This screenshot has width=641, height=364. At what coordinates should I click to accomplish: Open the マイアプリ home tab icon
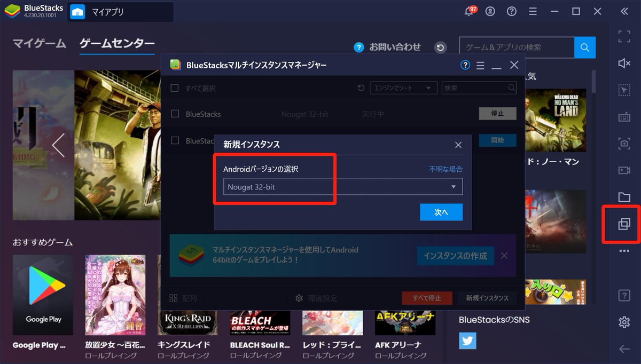[77, 12]
